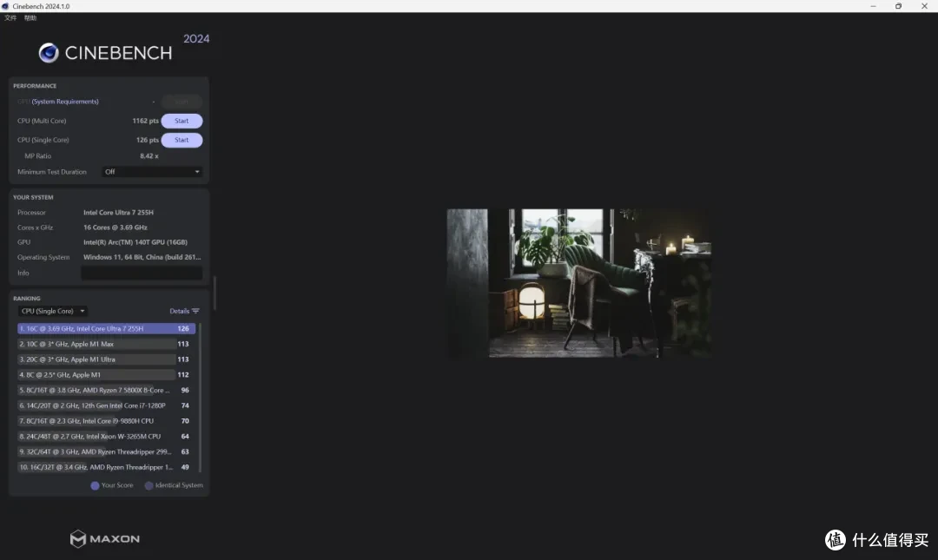Image resolution: width=938 pixels, height=560 pixels.
Task: Click Intel Arc 140T GPU value
Action: pyautogui.click(x=135, y=242)
